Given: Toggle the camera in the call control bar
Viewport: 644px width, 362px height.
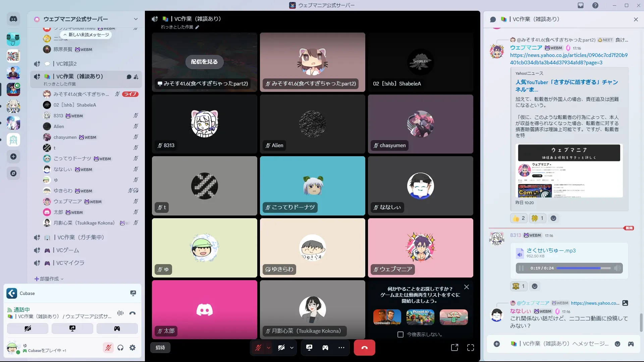Looking at the screenshot, I should (x=281, y=348).
